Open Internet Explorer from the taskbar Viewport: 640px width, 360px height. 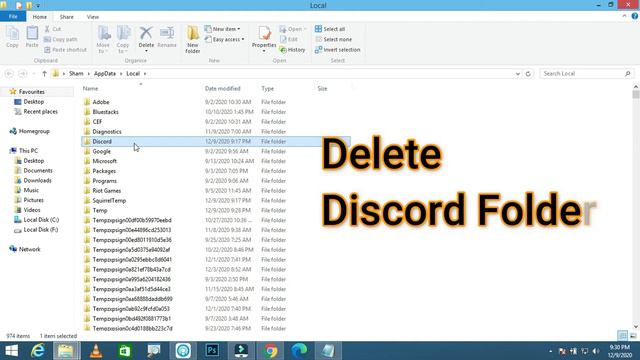point(38,351)
